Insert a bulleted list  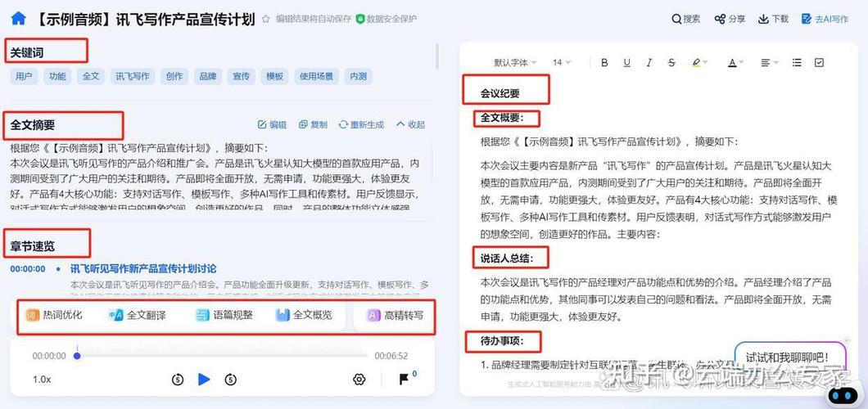(x=797, y=62)
